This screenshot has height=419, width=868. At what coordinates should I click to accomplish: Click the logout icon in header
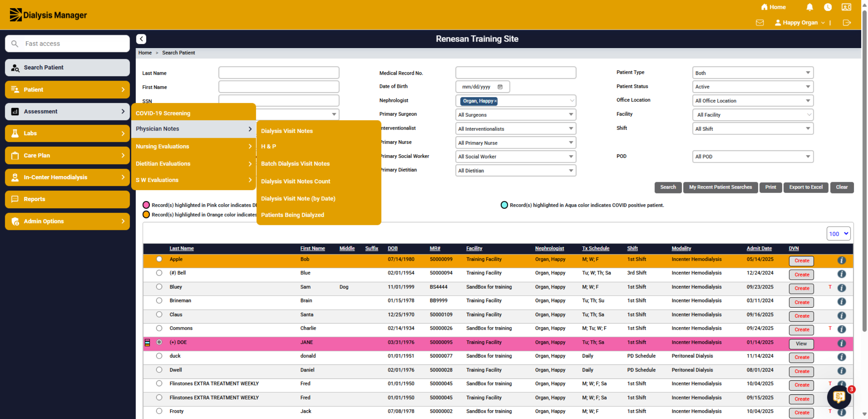point(847,23)
